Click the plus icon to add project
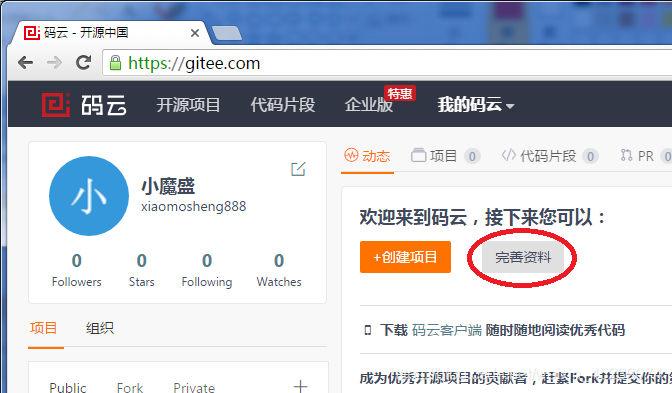Image resolution: width=672 pixels, height=393 pixels. [x=300, y=386]
